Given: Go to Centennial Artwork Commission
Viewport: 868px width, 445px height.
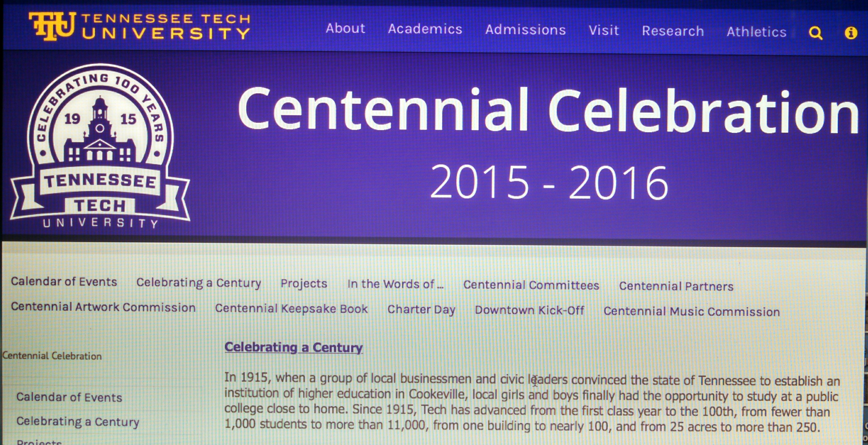Looking at the screenshot, I should tap(103, 307).
